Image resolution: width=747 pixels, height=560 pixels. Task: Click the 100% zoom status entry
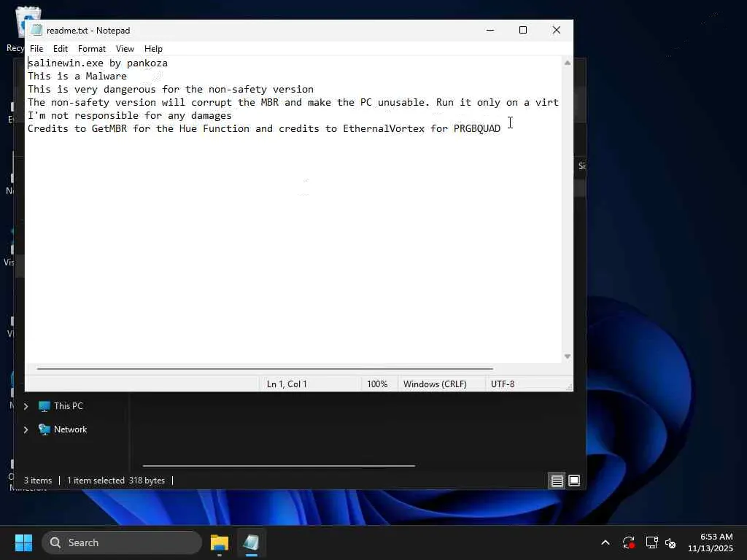tap(377, 384)
